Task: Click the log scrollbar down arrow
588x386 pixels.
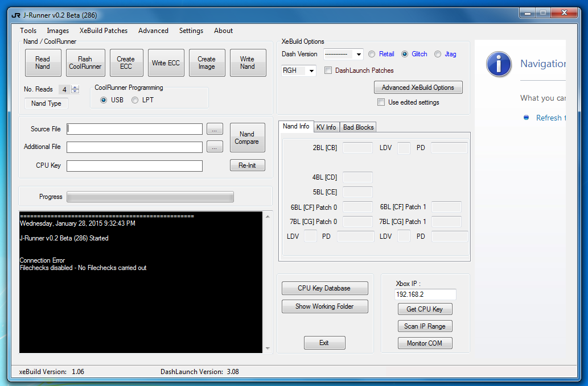Action: [268, 348]
